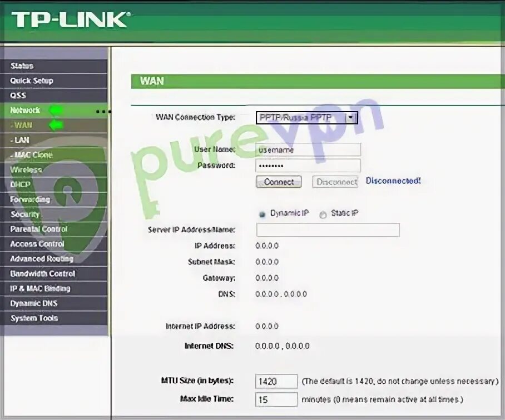The width and height of the screenshot is (505, 420).
Task: Click the Disconnected! status text
Action: point(393,181)
